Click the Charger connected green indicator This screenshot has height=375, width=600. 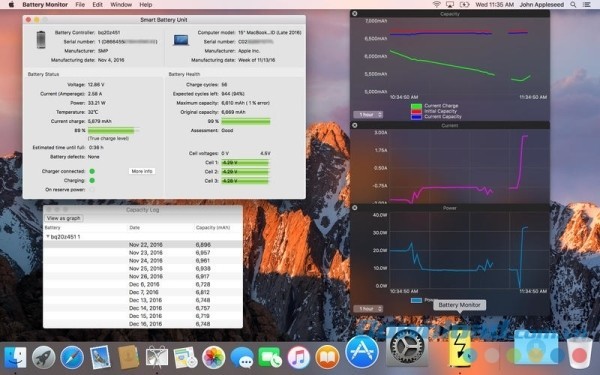92,171
